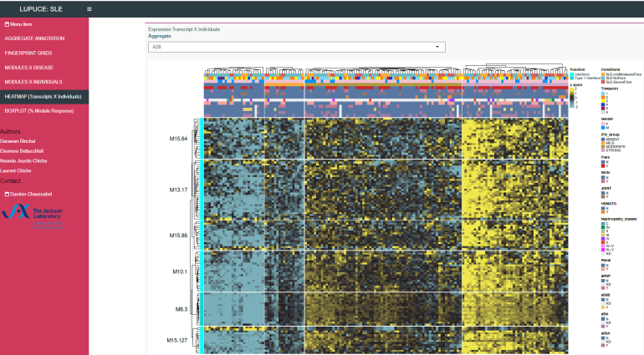This screenshot has height=355, width=644.
Task: Toggle the sidebar with hamburger icon
Action: (89, 8)
